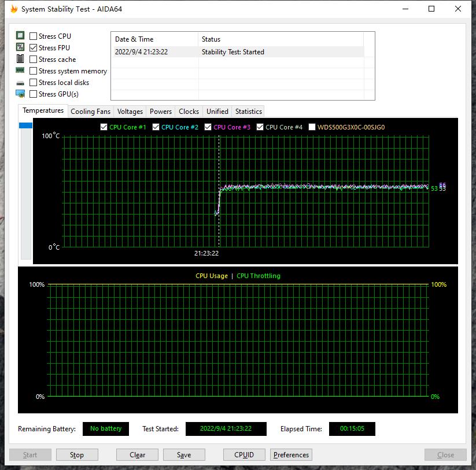Enable the Stress CPU checkbox
The width and height of the screenshot is (476, 470).
point(34,36)
